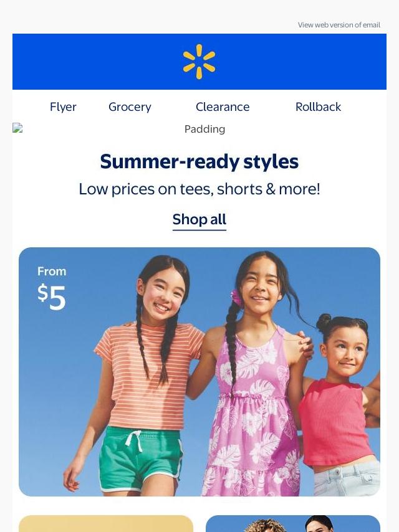Open the View web version of email link
Viewport: 399px width, 532px height.
pos(339,25)
